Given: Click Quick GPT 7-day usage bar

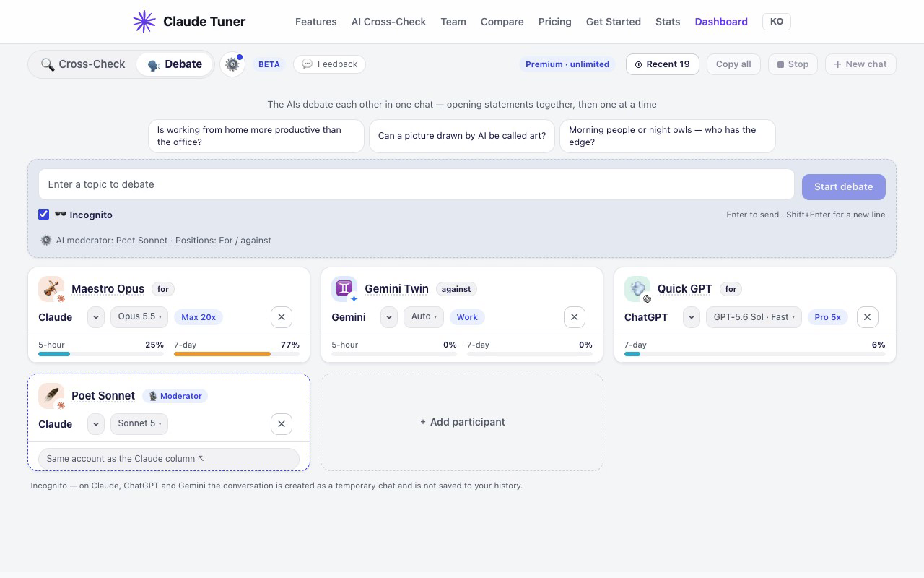Looking at the screenshot, I should pos(755,354).
